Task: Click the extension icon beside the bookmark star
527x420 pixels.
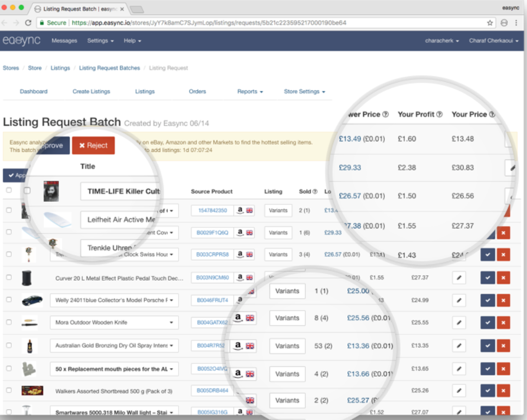Action: click(x=504, y=23)
